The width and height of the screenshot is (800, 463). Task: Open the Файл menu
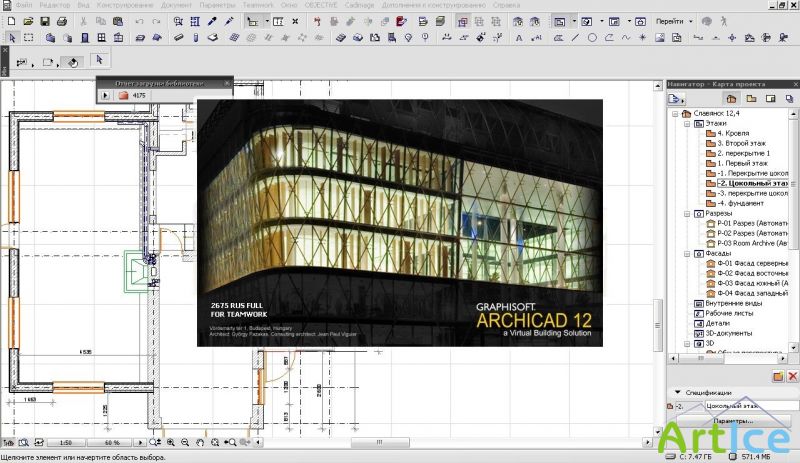[x=23, y=5]
